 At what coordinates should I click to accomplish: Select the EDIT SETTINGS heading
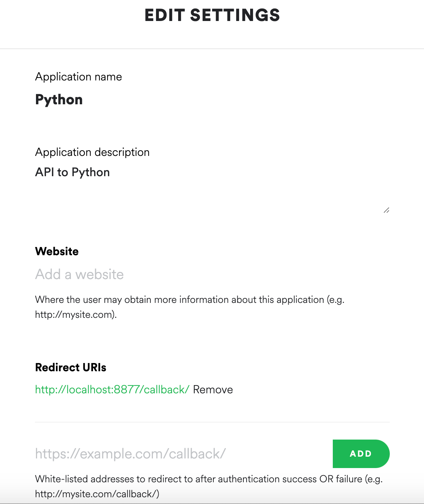212,15
